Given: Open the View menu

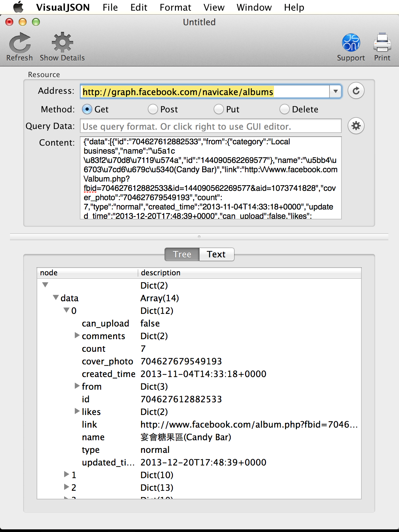Looking at the screenshot, I should click(214, 7).
